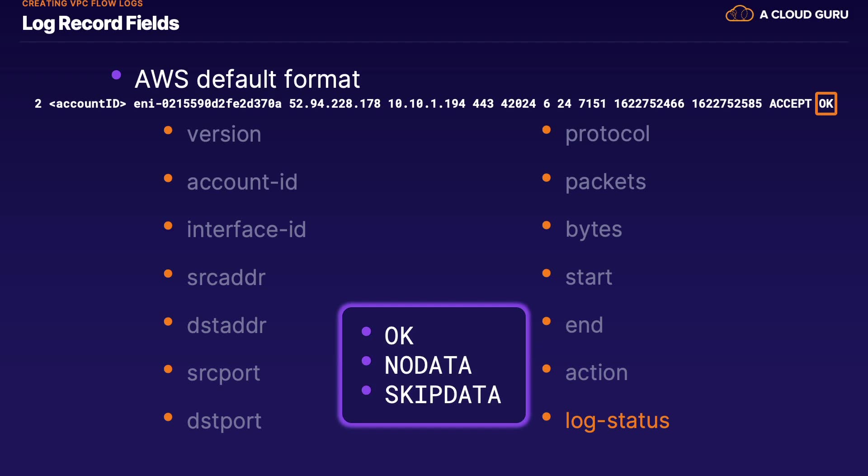The width and height of the screenshot is (868, 476).
Task: Click the OK entry in the purple popup
Action: pyautogui.click(x=399, y=336)
